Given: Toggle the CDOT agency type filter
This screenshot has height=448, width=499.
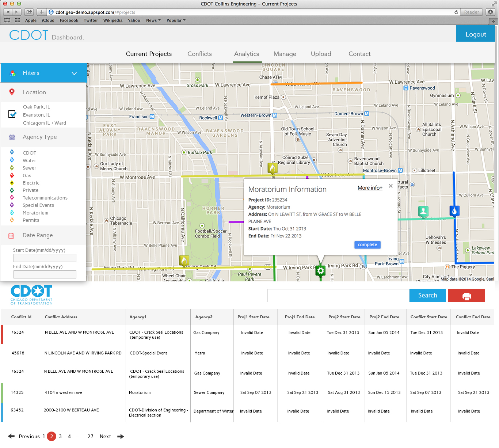Looking at the screenshot, I should [x=29, y=153].
